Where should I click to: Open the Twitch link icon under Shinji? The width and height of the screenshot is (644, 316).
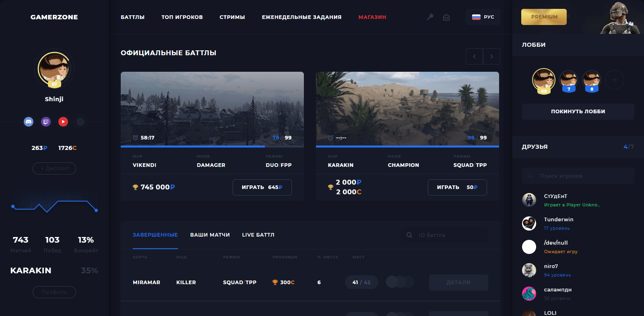point(46,122)
